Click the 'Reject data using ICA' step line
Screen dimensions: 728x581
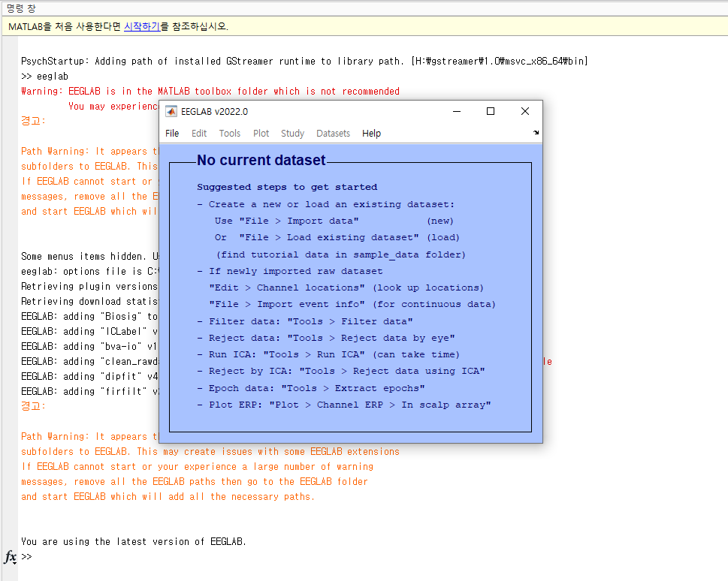pyautogui.click(x=341, y=372)
